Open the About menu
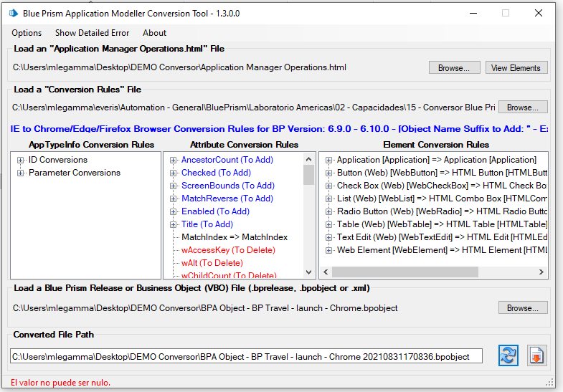The width and height of the screenshot is (563, 392). [154, 33]
